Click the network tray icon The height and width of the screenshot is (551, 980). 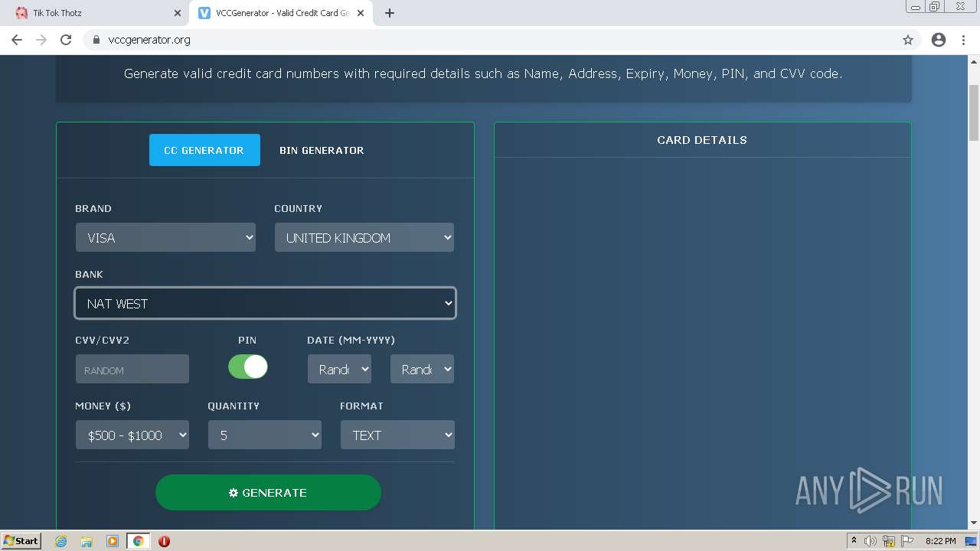click(889, 541)
